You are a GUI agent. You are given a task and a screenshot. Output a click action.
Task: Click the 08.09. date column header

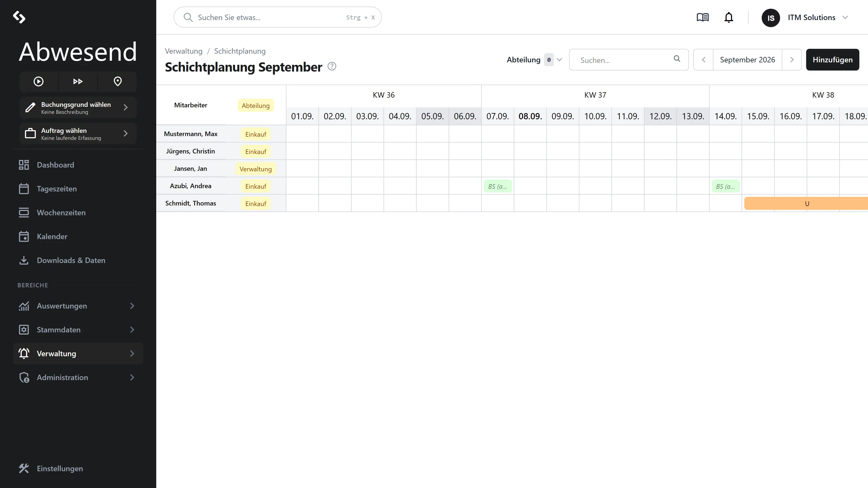[x=530, y=117]
